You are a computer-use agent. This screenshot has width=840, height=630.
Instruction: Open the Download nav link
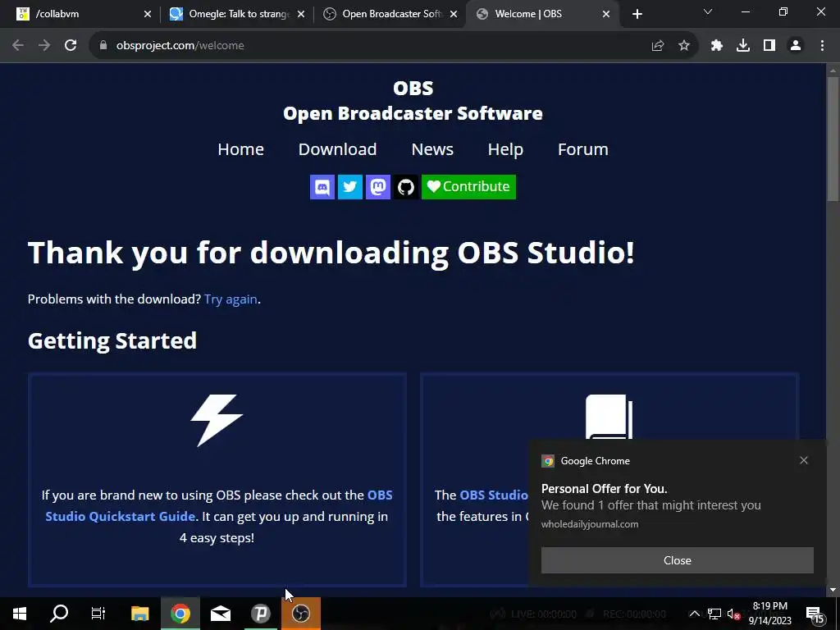[337, 149]
